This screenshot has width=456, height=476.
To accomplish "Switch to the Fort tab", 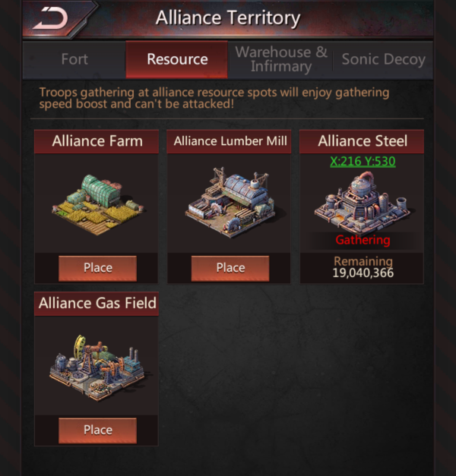I will (74, 59).
